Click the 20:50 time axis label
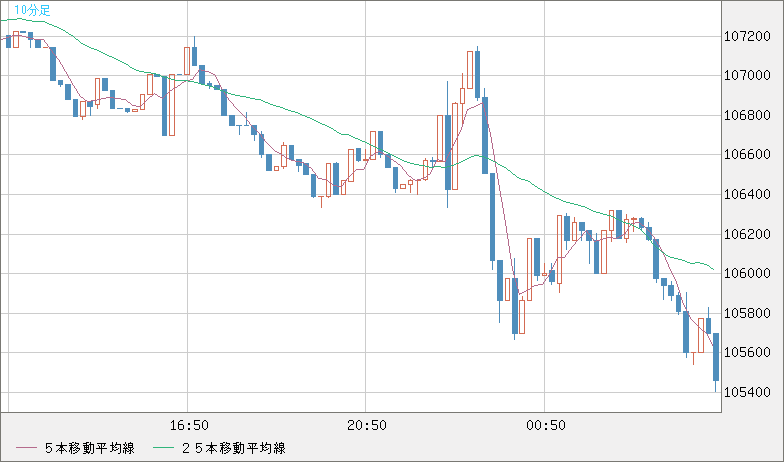This screenshot has width=784, height=462. 366,426
